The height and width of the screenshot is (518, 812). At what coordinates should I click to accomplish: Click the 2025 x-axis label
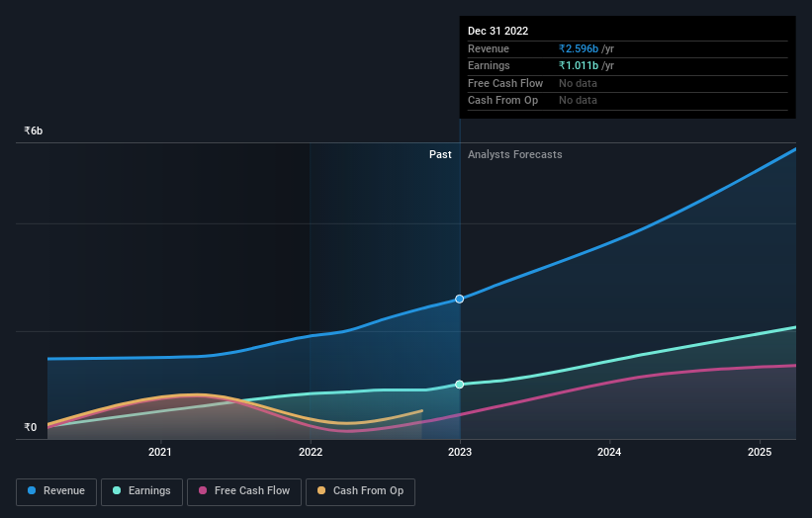760,452
